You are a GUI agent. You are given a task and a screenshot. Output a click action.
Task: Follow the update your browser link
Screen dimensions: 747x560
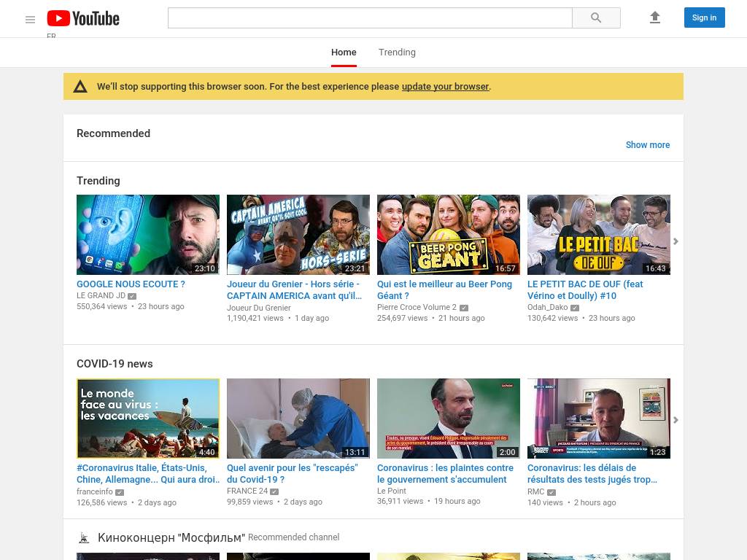445,86
